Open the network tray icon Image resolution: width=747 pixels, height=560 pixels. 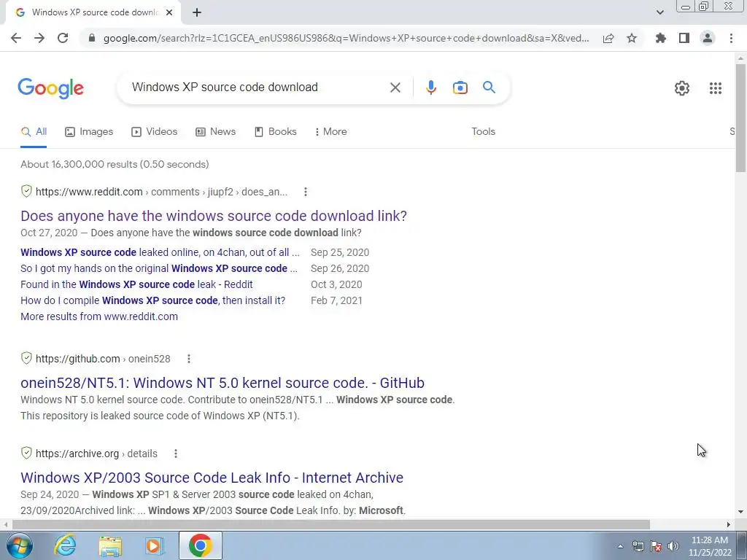point(638,546)
